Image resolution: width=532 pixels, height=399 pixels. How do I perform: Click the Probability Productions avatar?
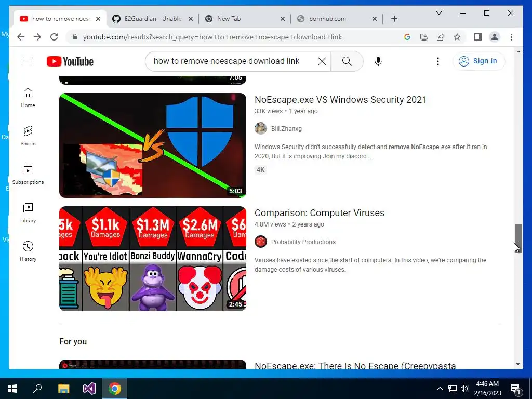point(261,242)
